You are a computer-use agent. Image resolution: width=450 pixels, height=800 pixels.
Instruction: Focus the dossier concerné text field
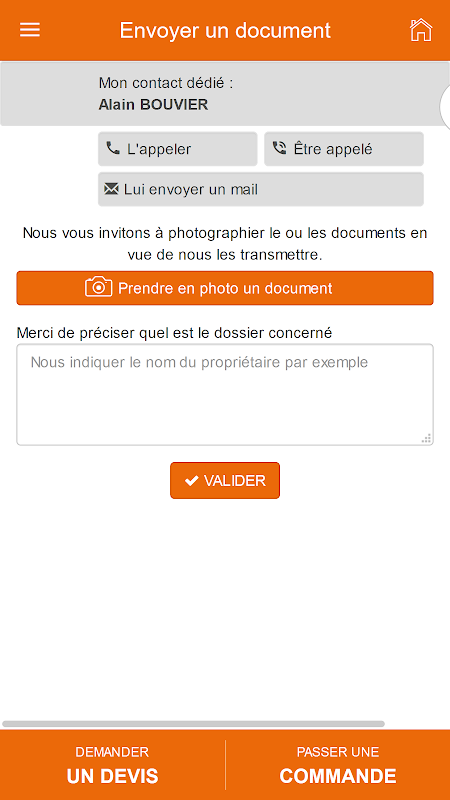tap(225, 395)
